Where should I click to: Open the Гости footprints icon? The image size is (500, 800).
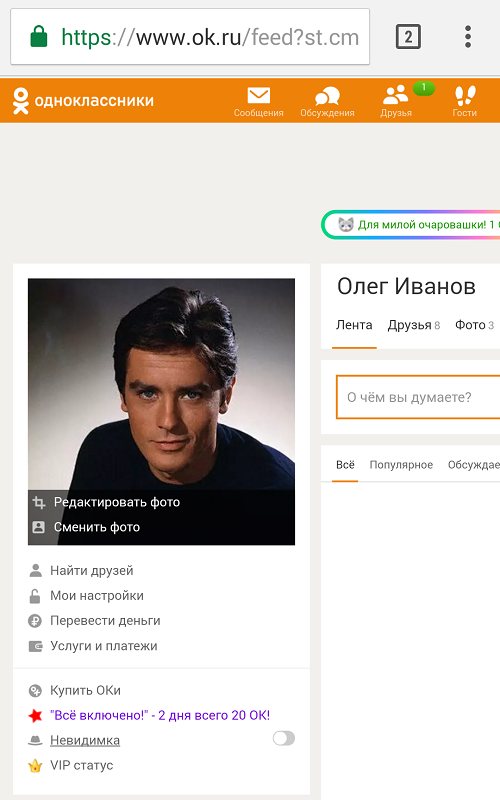click(x=464, y=95)
